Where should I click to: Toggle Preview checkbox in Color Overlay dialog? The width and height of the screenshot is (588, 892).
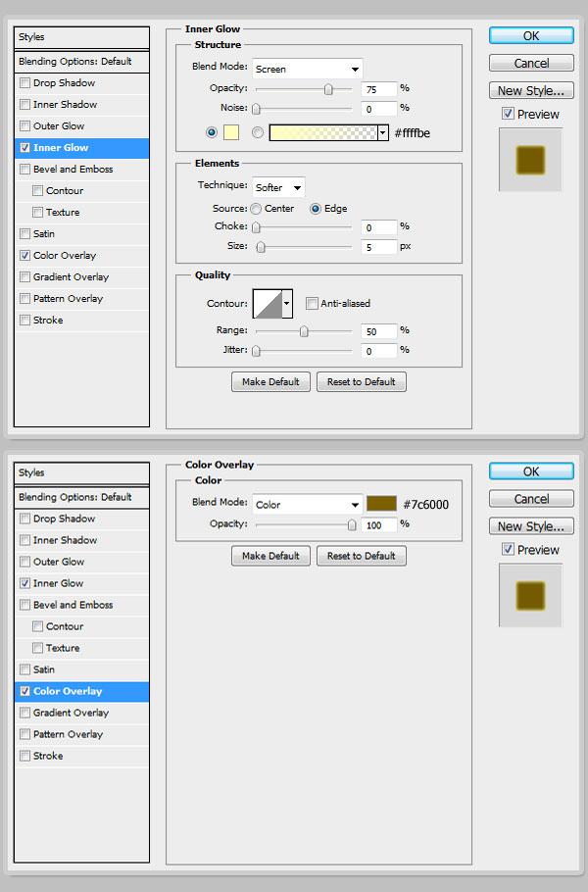pyautogui.click(x=508, y=550)
